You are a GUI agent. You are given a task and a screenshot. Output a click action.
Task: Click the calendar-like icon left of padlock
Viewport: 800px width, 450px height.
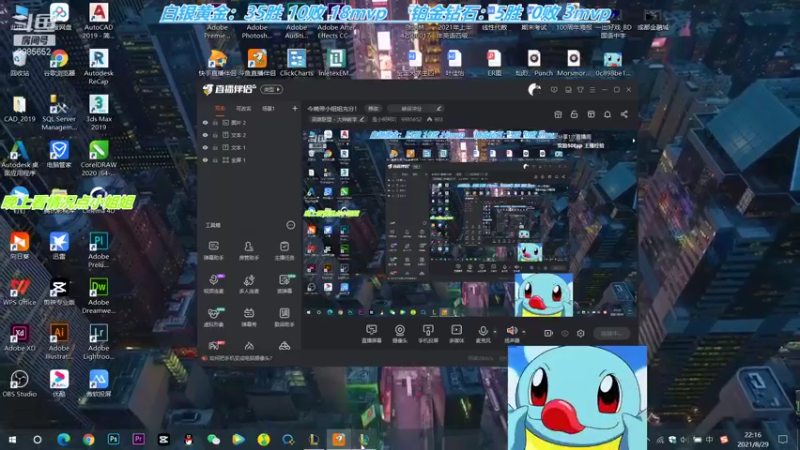pos(558,114)
